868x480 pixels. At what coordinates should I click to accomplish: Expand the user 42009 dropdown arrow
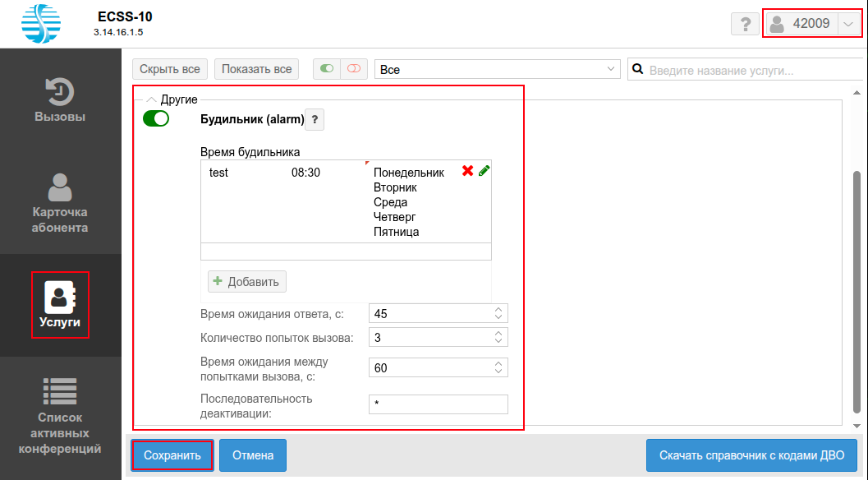[x=847, y=25]
